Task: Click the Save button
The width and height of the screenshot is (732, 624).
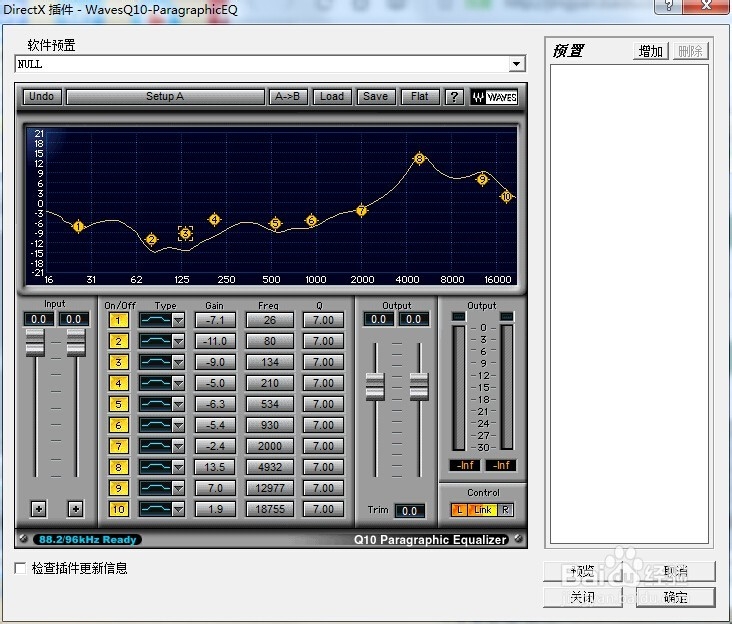Action: pos(376,97)
